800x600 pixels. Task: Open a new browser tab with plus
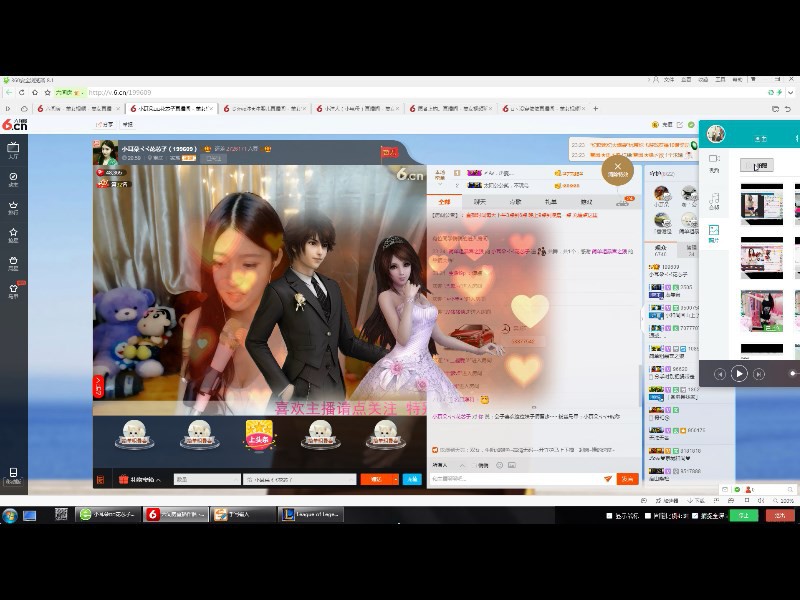tap(595, 108)
